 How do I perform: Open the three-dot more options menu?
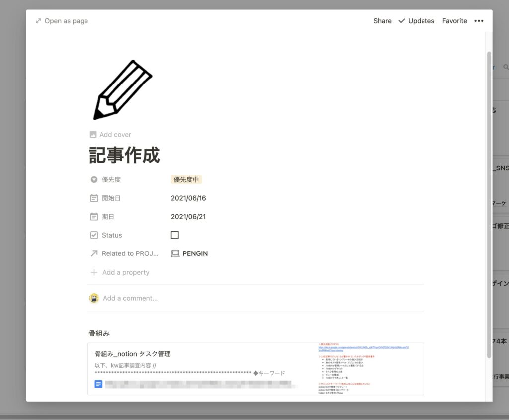point(479,21)
